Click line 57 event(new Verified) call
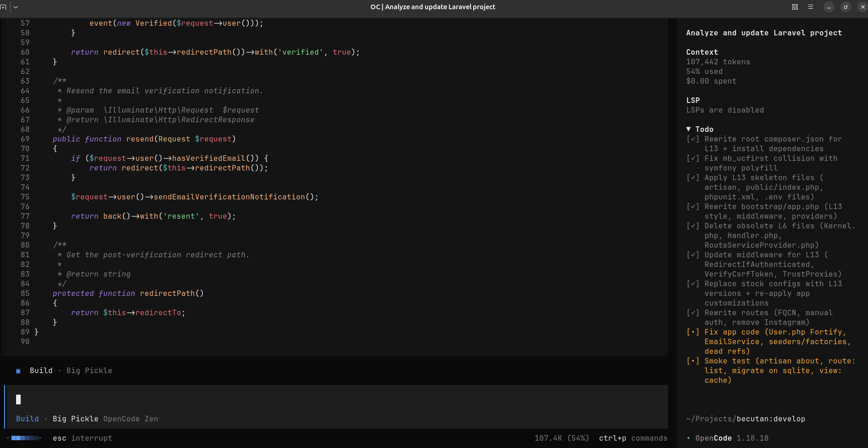Image resolution: width=868 pixels, height=448 pixels. point(176,23)
